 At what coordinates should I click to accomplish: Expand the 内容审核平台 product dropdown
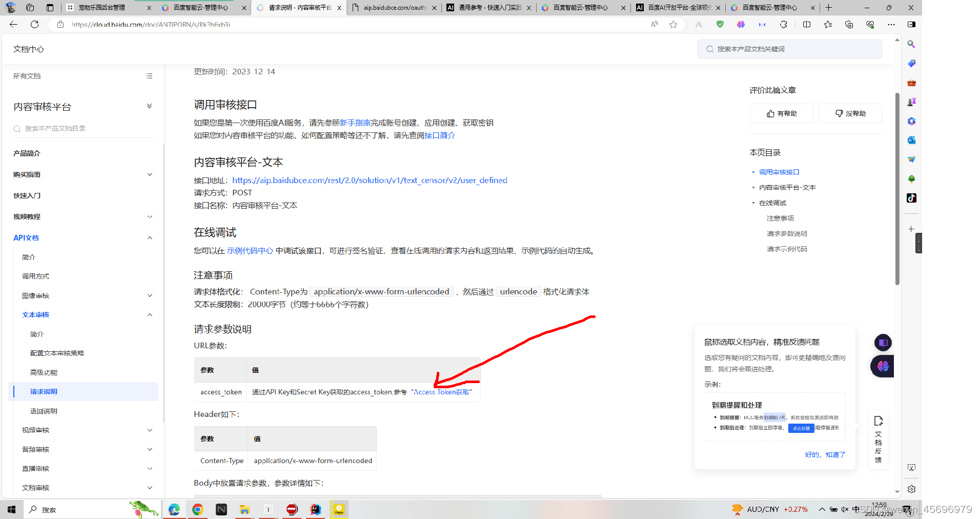(149, 106)
